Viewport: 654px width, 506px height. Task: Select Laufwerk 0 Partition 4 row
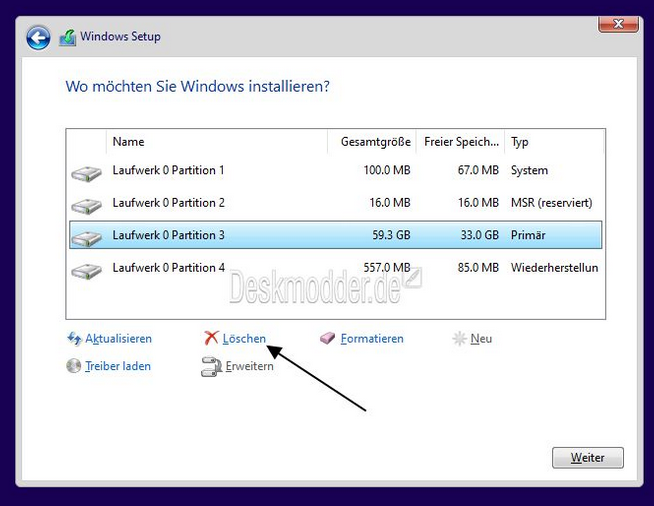335,268
